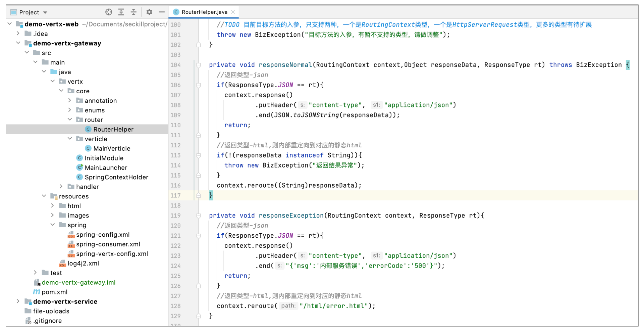Click the spring-config.xml file icon
The height and width of the screenshot is (331, 644).
71,234
